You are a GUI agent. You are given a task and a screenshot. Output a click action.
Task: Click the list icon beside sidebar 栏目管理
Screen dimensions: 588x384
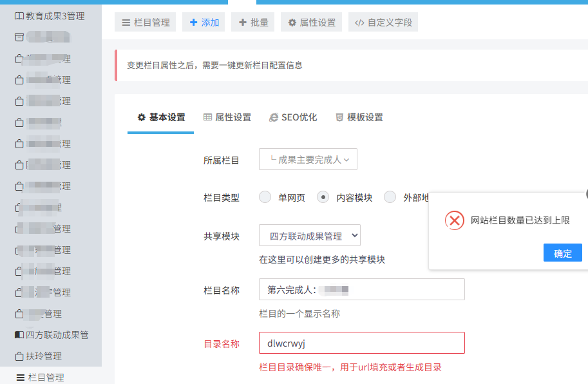click(x=21, y=378)
